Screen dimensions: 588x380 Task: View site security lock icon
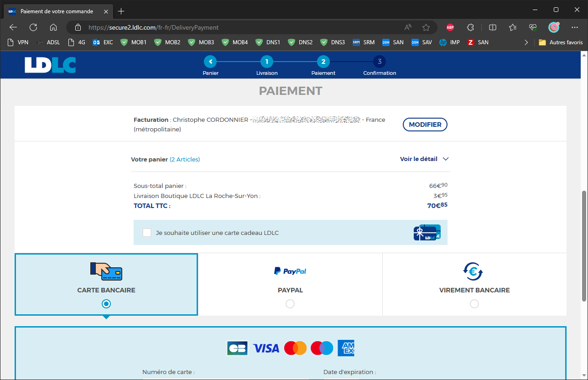(78, 27)
